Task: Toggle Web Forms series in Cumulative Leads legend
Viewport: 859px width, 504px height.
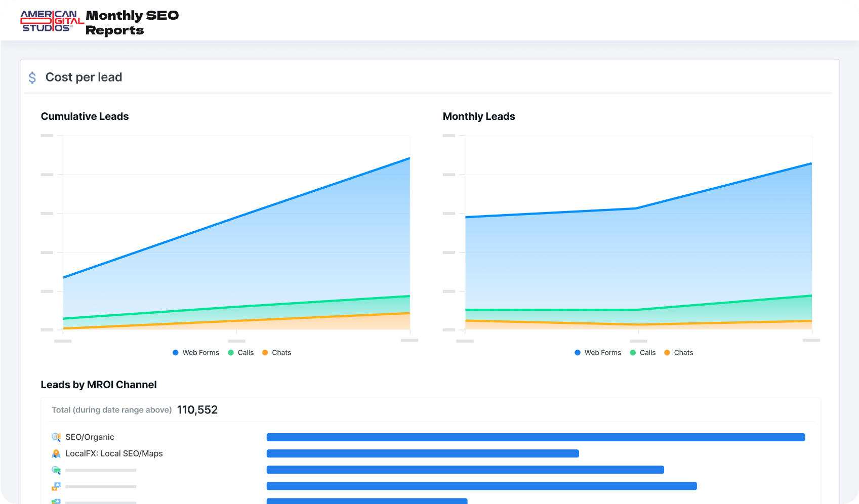Action: [x=196, y=353]
